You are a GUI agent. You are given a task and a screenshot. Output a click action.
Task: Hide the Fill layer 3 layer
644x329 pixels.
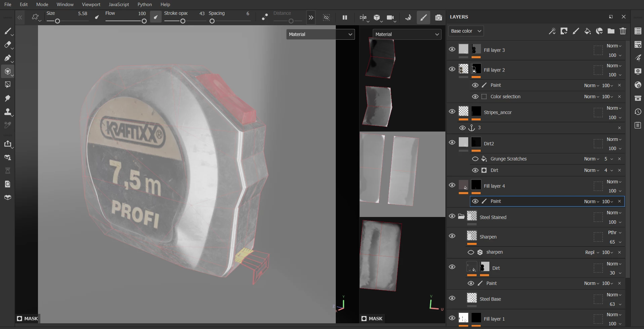[452, 49]
